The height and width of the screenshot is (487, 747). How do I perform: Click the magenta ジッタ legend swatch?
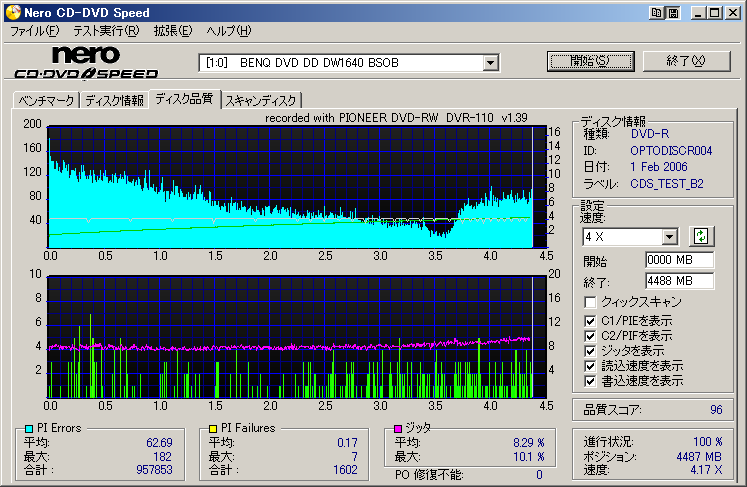pos(398,428)
